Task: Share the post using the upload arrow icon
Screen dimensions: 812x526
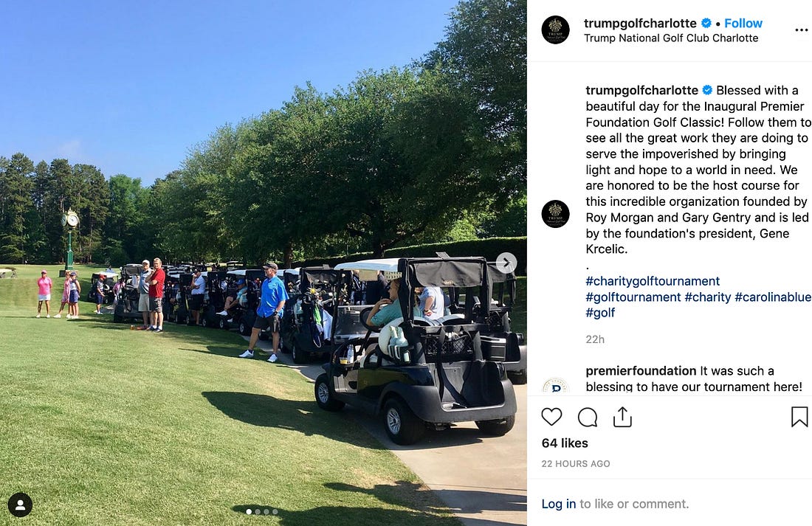Action: (622, 417)
